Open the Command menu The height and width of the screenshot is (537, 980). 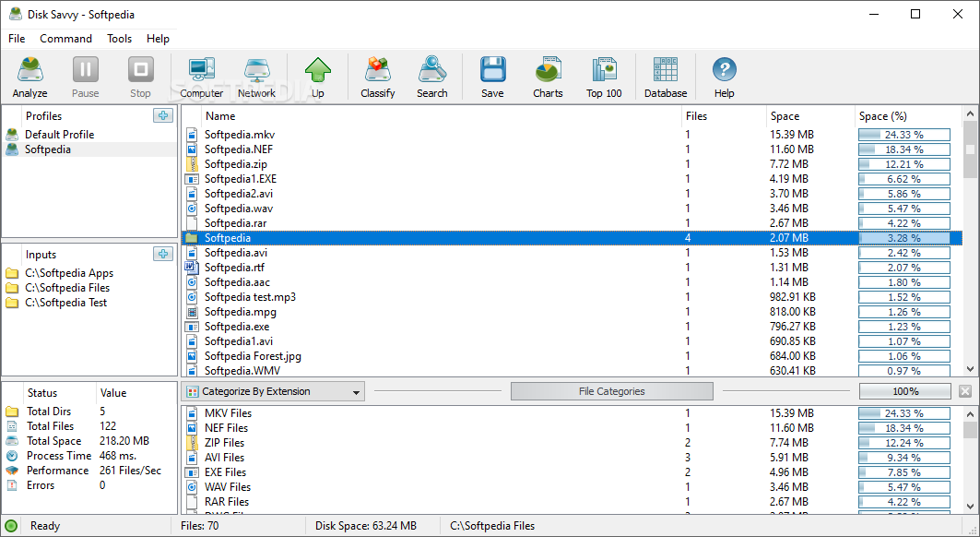pos(65,38)
